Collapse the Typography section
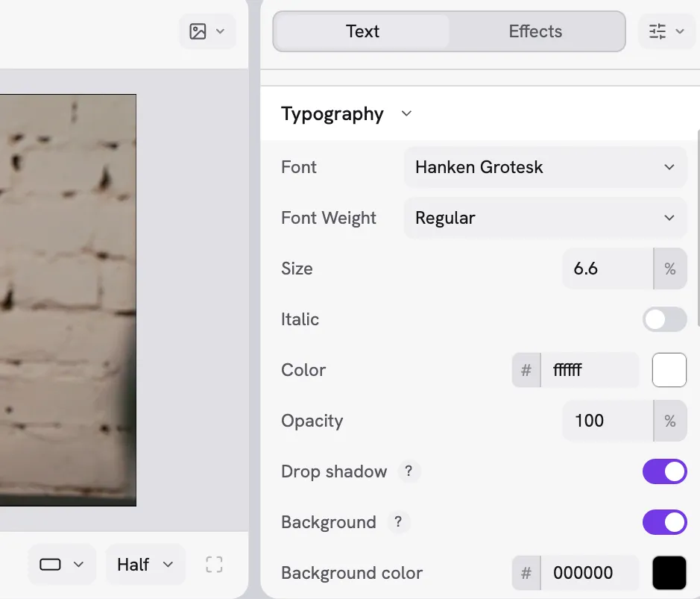The height and width of the screenshot is (599, 700). (x=406, y=113)
